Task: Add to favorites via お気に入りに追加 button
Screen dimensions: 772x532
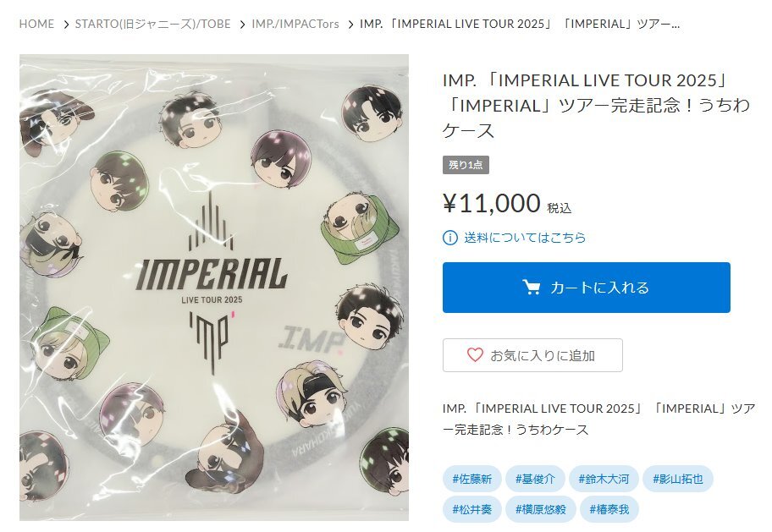Action: [x=532, y=355]
